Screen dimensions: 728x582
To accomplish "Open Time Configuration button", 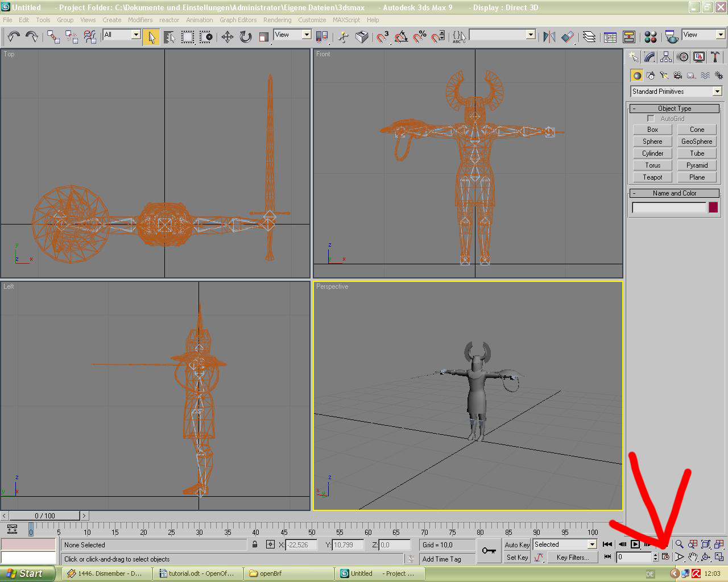I will pos(665,557).
